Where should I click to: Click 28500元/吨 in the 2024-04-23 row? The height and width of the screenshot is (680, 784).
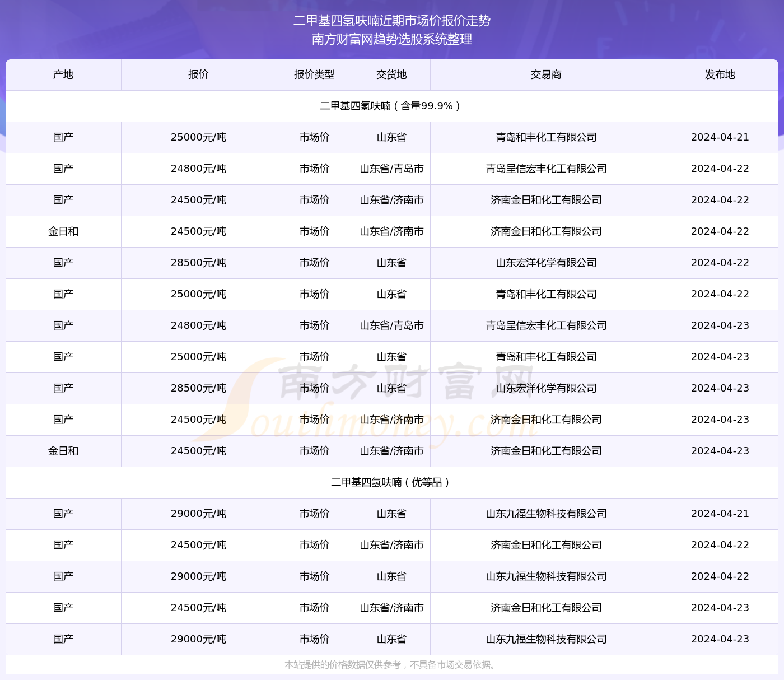[198, 388]
